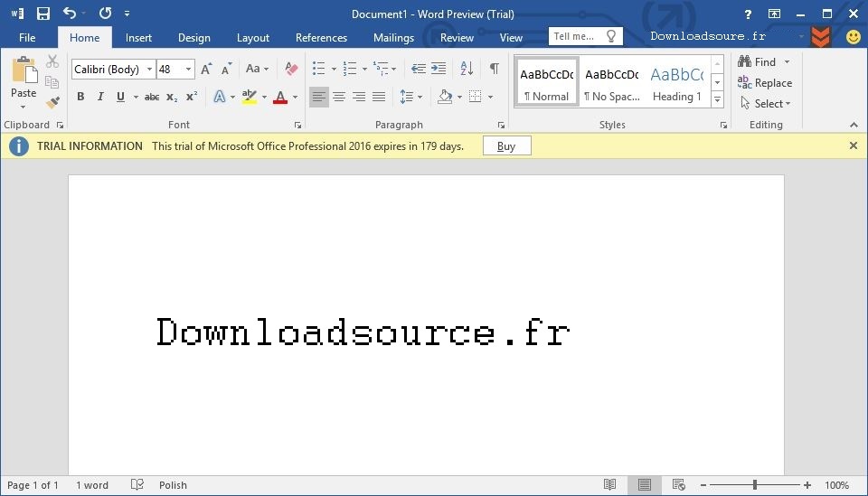Image resolution: width=868 pixels, height=496 pixels.
Task: Open the proofing errors book icon
Action: [x=137, y=485]
